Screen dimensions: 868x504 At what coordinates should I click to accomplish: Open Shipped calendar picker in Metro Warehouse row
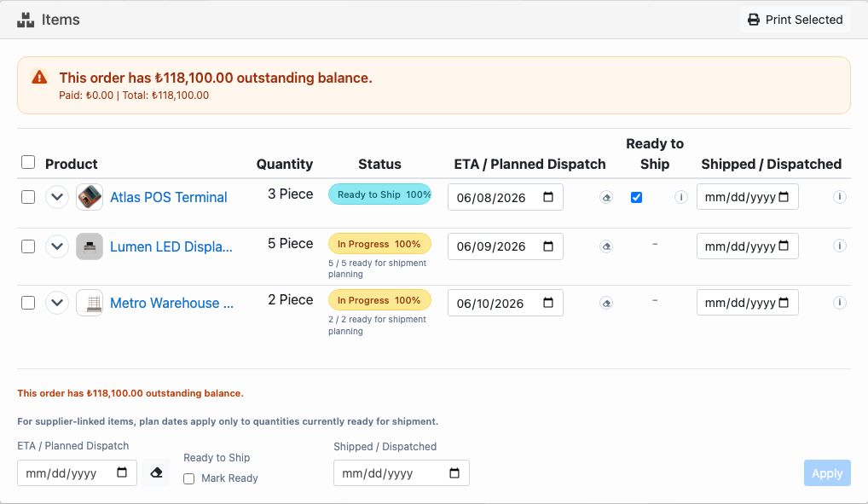tap(784, 303)
